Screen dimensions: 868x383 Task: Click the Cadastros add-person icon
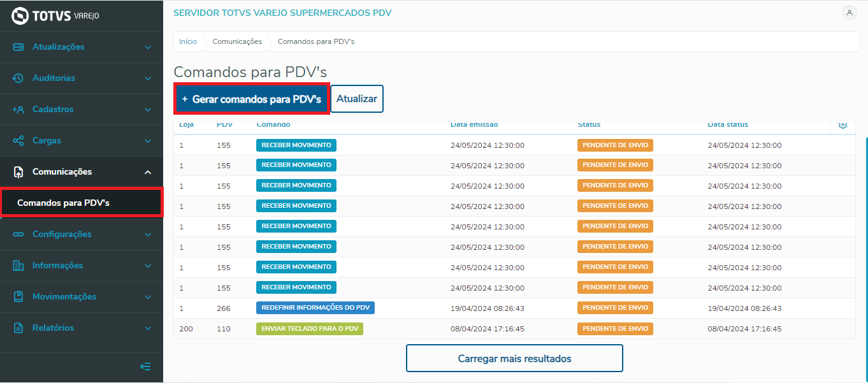click(x=18, y=109)
